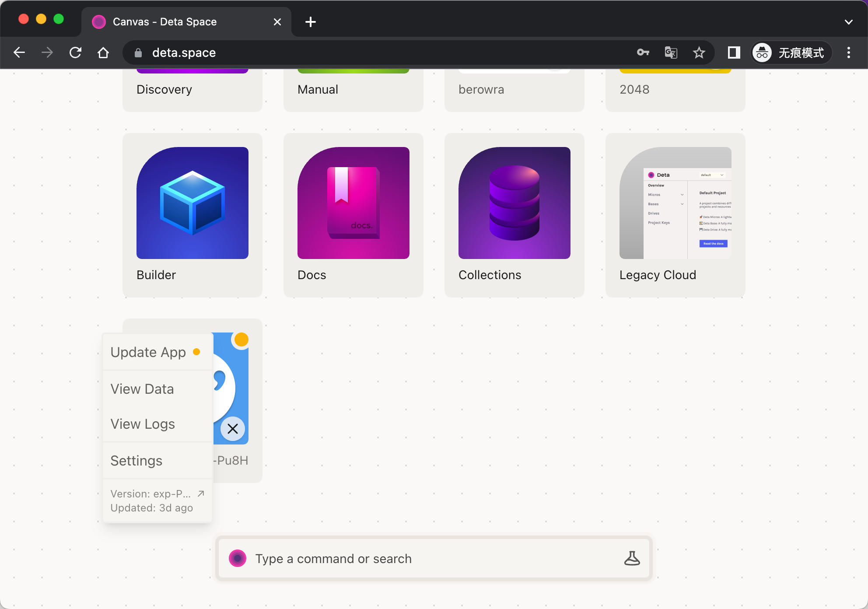868x609 pixels.
Task: Click the password key icon
Action: (x=643, y=52)
